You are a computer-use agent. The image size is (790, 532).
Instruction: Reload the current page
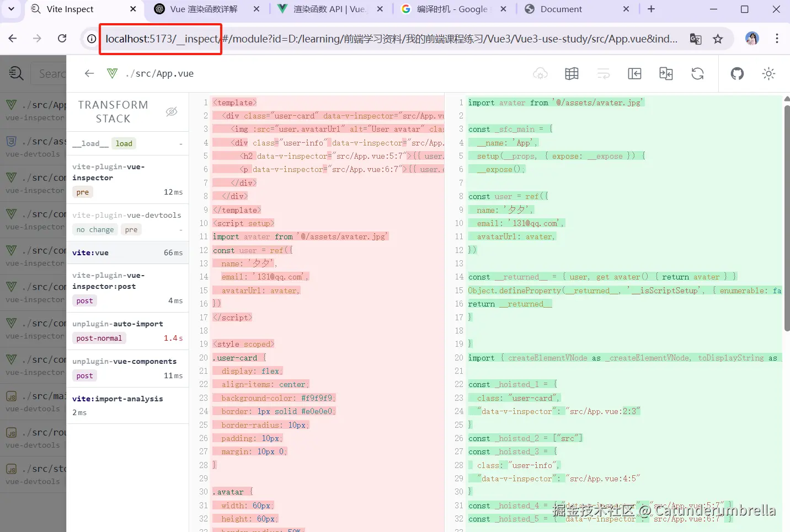tap(62, 38)
